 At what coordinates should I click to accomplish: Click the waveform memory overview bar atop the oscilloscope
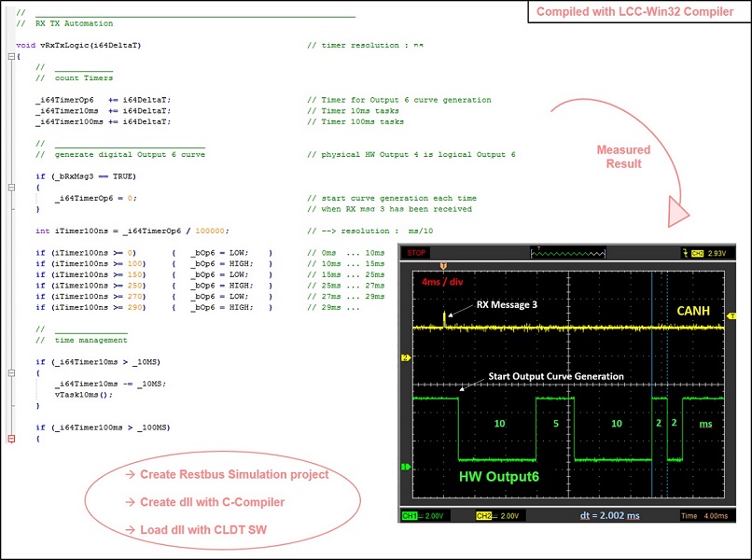point(568,253)
